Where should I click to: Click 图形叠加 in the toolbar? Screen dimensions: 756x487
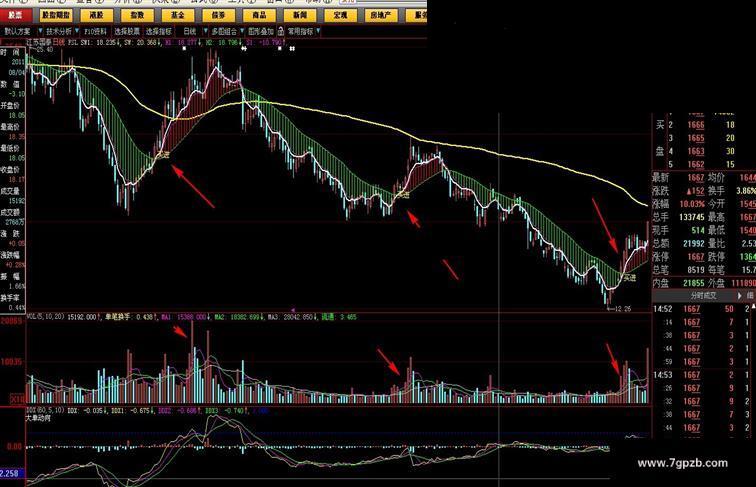261,31
